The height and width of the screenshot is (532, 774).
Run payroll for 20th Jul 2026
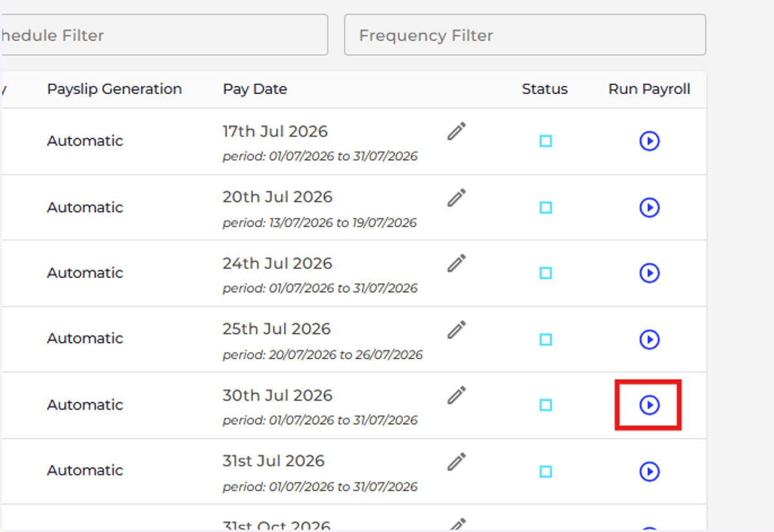(649, 207)
